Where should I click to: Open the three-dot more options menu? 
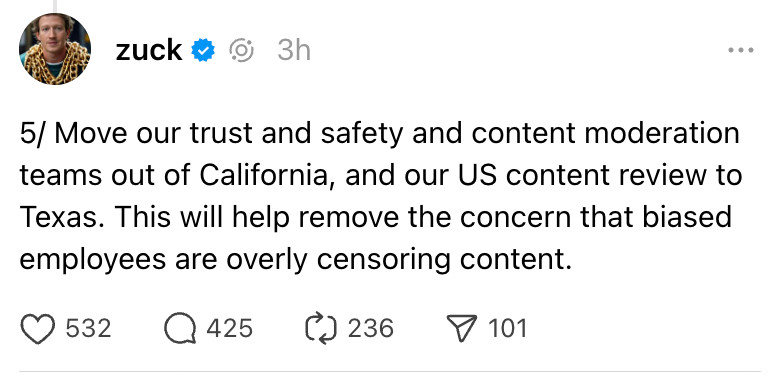(741, 50)
